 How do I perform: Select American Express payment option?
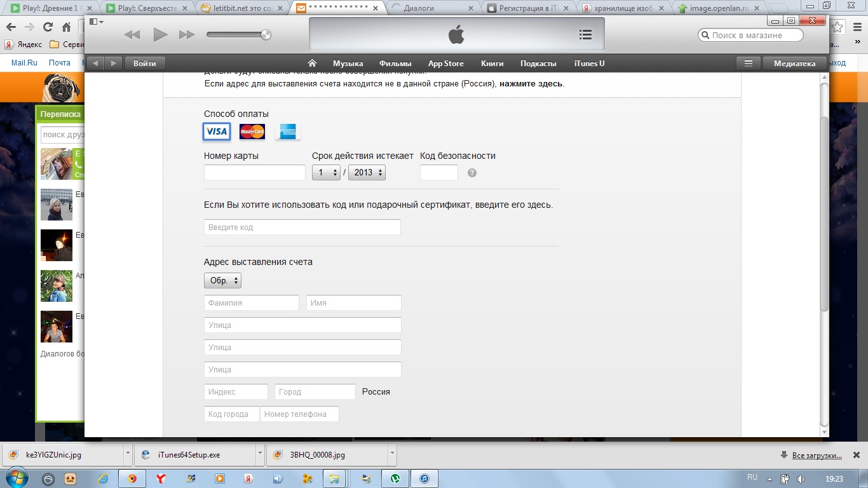tap(288, 132)
